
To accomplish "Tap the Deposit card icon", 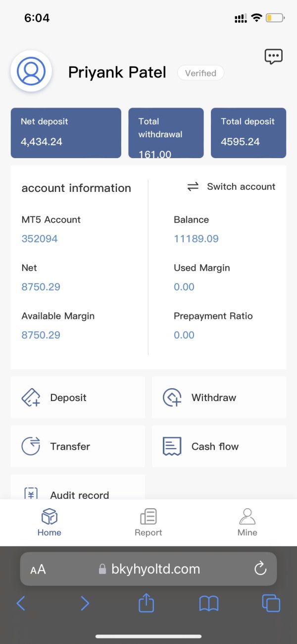I will (x=31, y=398).
